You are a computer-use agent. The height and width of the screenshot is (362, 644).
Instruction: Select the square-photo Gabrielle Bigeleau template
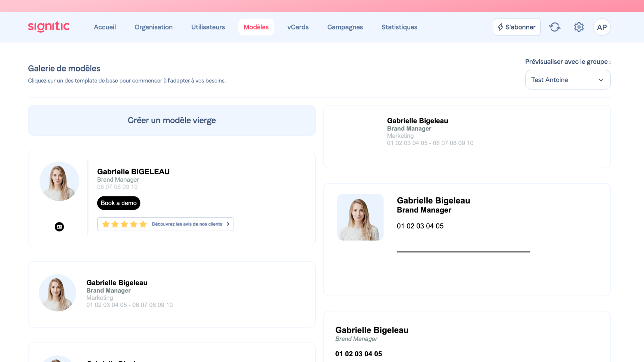coord(466,239)
